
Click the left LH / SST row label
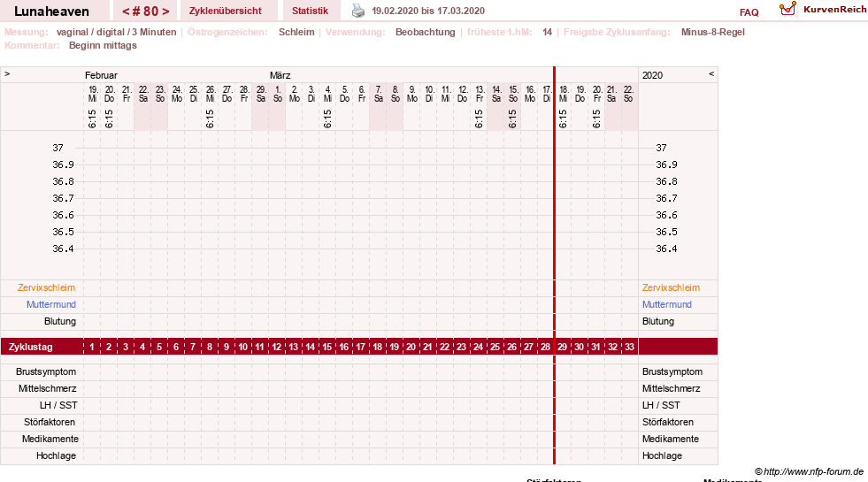58,405
